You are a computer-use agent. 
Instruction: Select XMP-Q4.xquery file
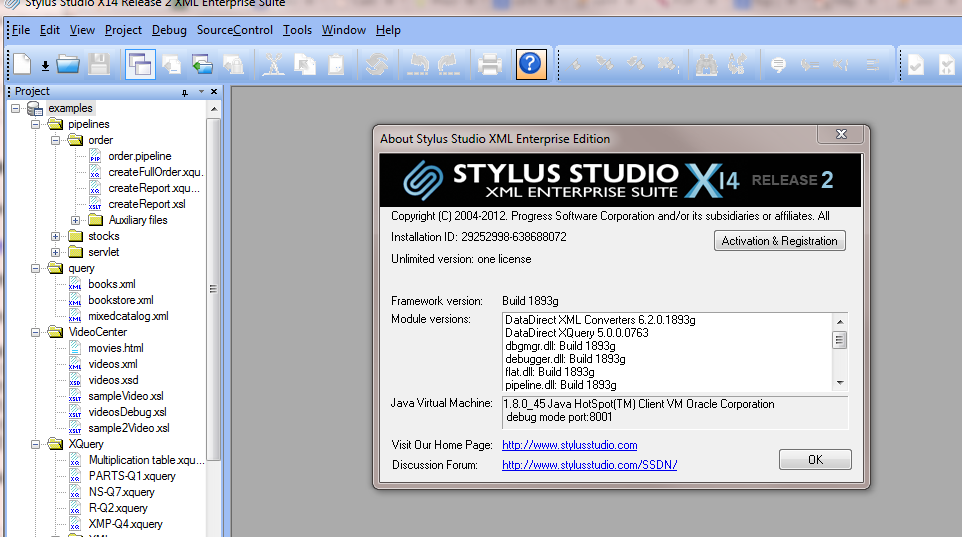[125, 523]
